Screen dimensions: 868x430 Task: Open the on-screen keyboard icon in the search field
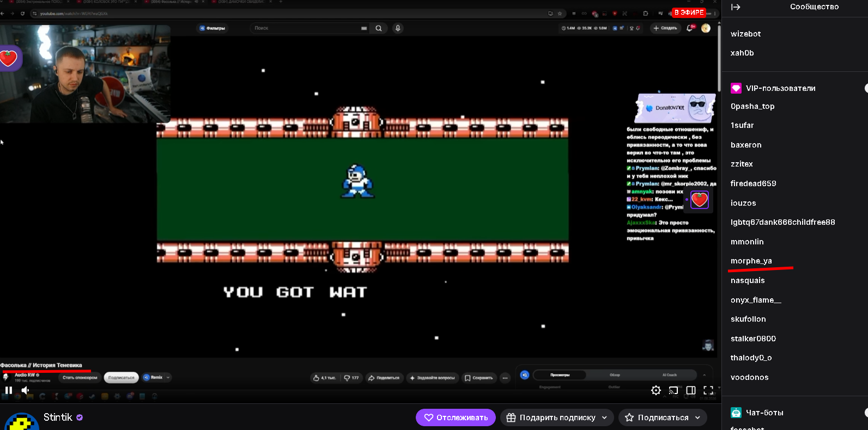364,28
